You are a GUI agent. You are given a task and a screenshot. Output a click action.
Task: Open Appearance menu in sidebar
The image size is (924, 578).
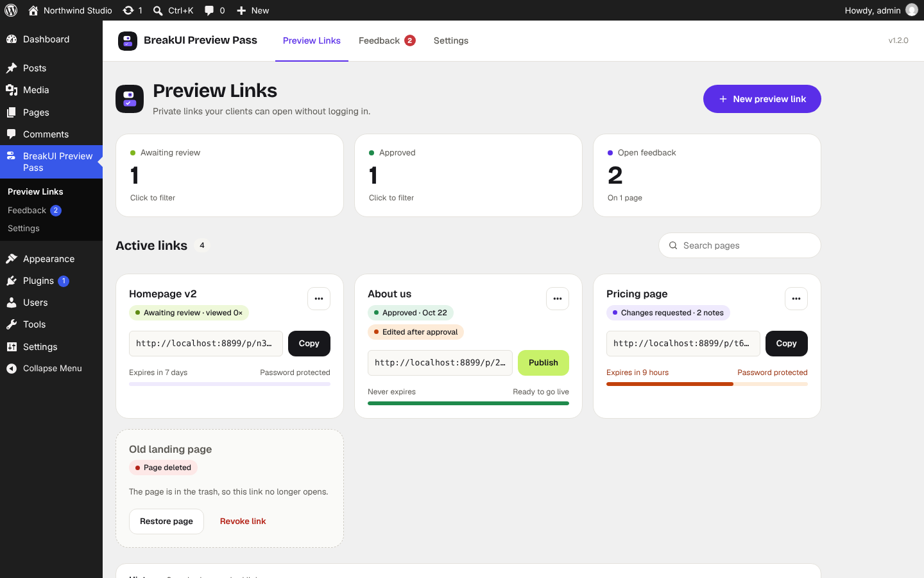pyautogui.click(x=51, y=259)
